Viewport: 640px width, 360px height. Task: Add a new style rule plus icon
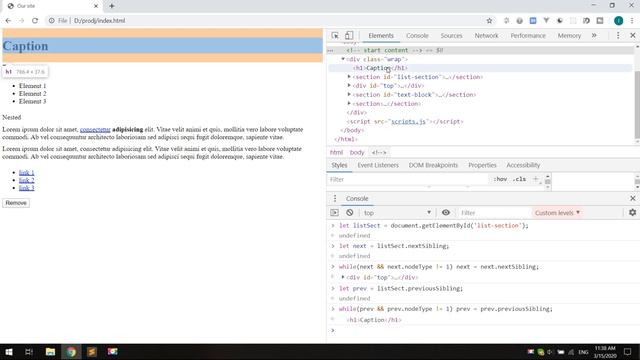pyautogui.click(x=536, y=179)
